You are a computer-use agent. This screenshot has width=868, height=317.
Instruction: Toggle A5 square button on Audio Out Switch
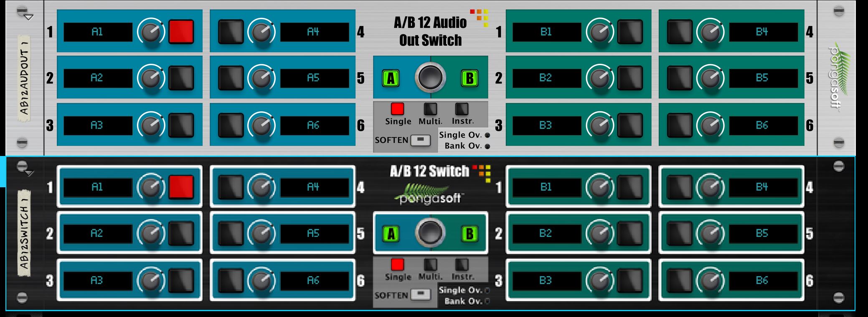tap(231, 78)
